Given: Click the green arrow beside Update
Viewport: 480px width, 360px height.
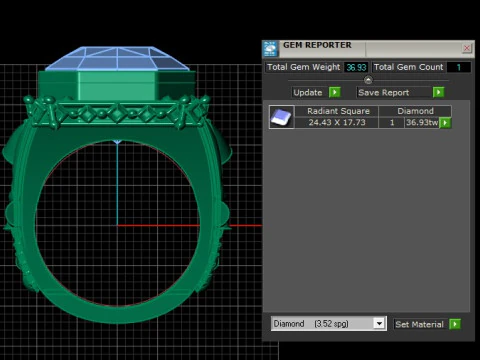Looking at the screenshot, I should click(335, 92).
